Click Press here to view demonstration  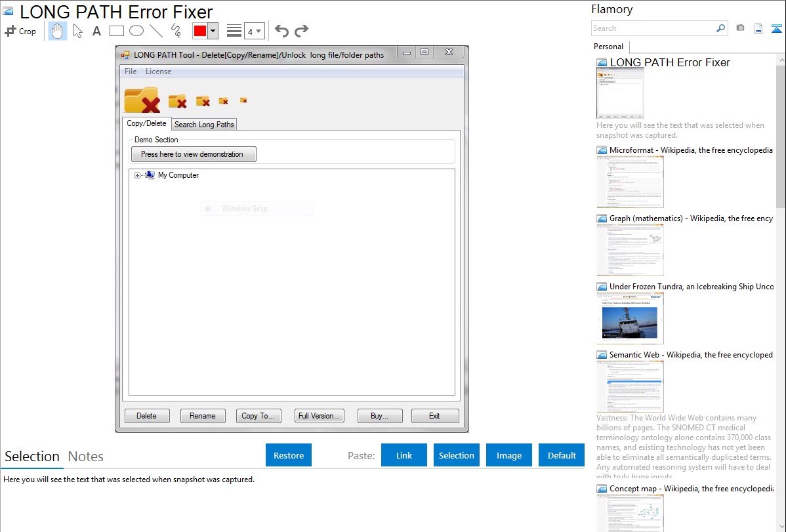point(194,154)
